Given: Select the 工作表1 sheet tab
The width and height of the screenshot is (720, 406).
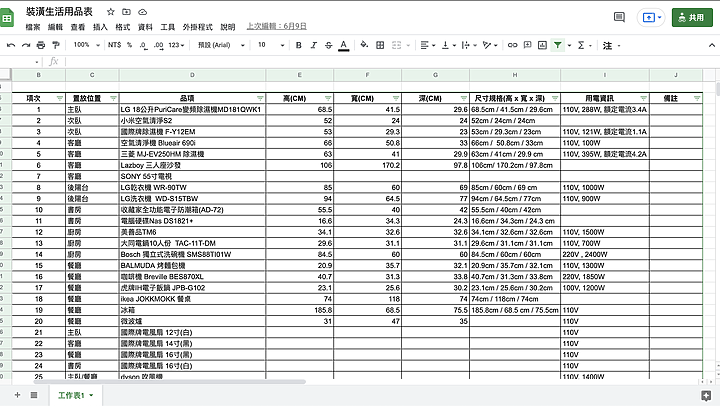Looking at the screenshot, I should pyautogui.click(x=75, y=395).
